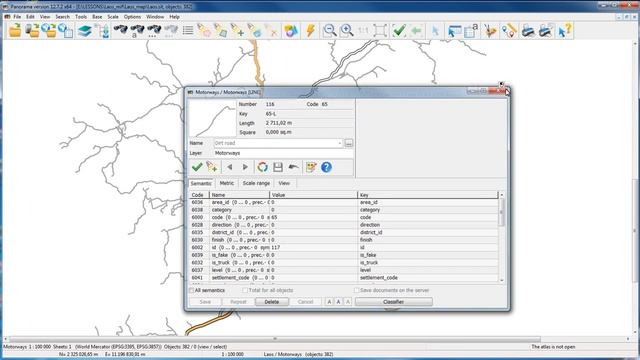
Task: Zoom in with the plus magnifier
Action: [346, 31]
